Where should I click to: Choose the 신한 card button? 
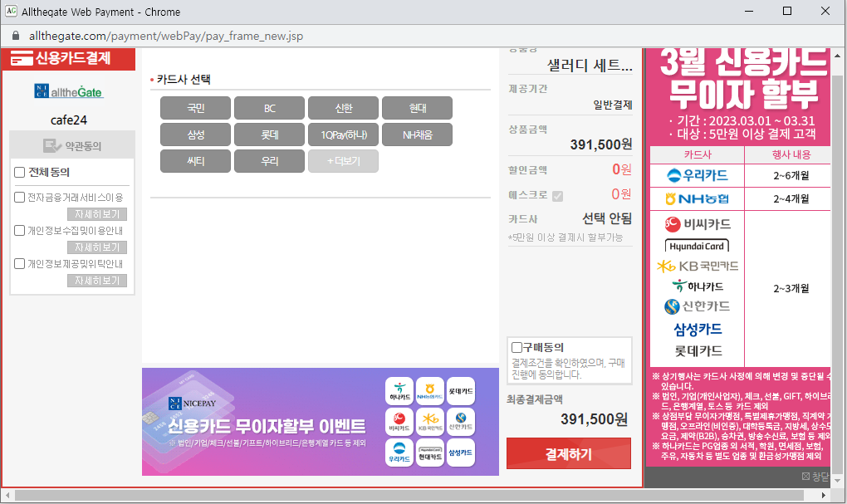(344, 108)
